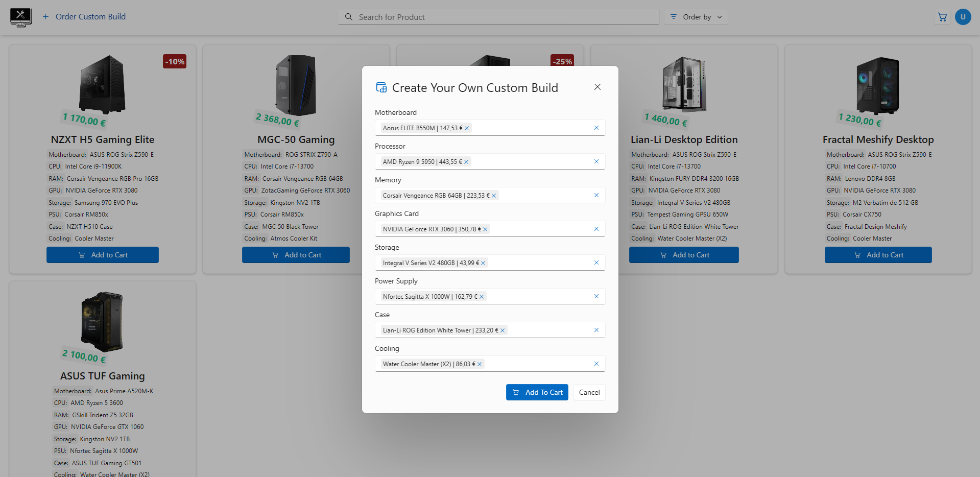Screen dimensions: 980x477
Task: Click Tempest Gaming GPSU 650W text
Action: point(688,214)
